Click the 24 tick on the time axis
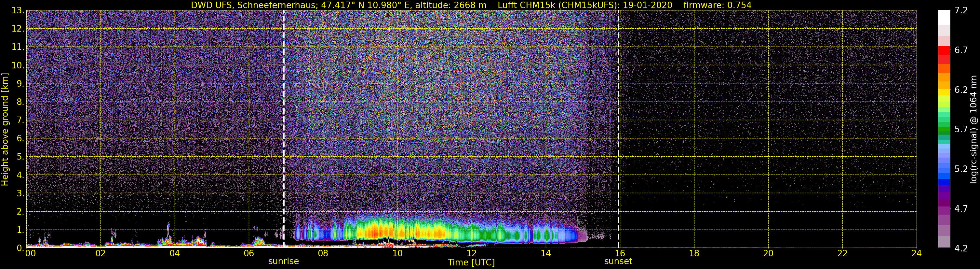980x269 pixels. 917,253
